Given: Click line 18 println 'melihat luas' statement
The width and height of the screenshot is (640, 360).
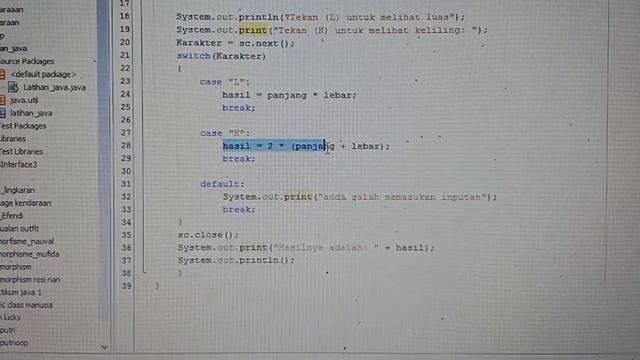Looking at the screenshot, I should coord(320,17).
